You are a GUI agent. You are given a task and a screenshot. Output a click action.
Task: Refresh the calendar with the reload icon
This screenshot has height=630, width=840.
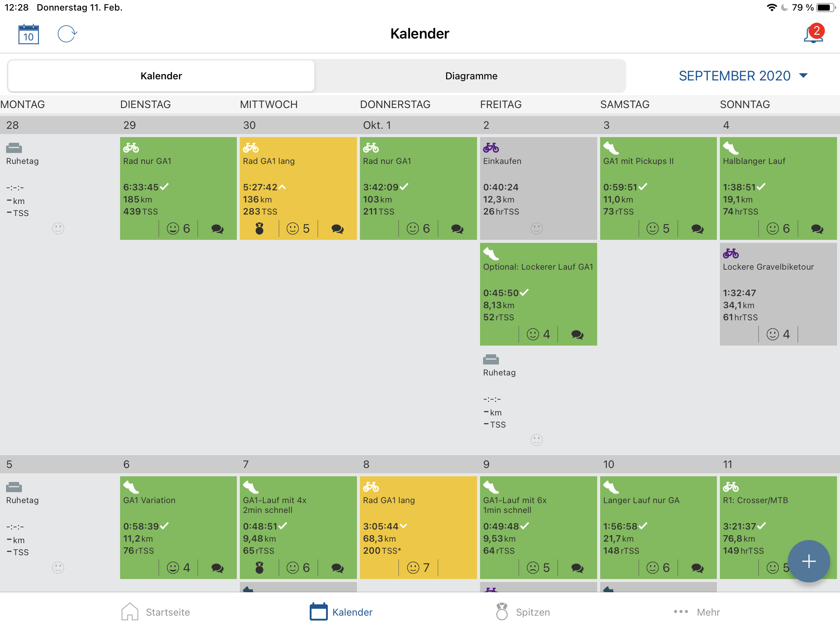click(x=67, y=34)
